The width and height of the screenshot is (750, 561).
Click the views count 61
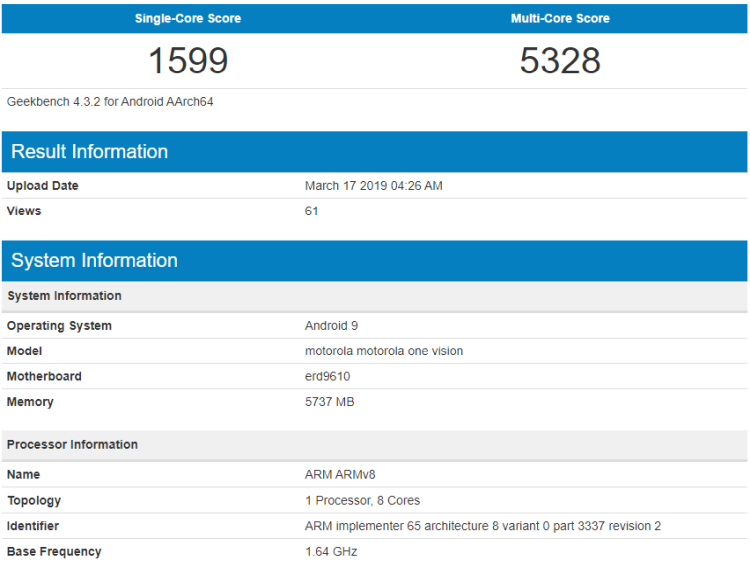point(312,211)
